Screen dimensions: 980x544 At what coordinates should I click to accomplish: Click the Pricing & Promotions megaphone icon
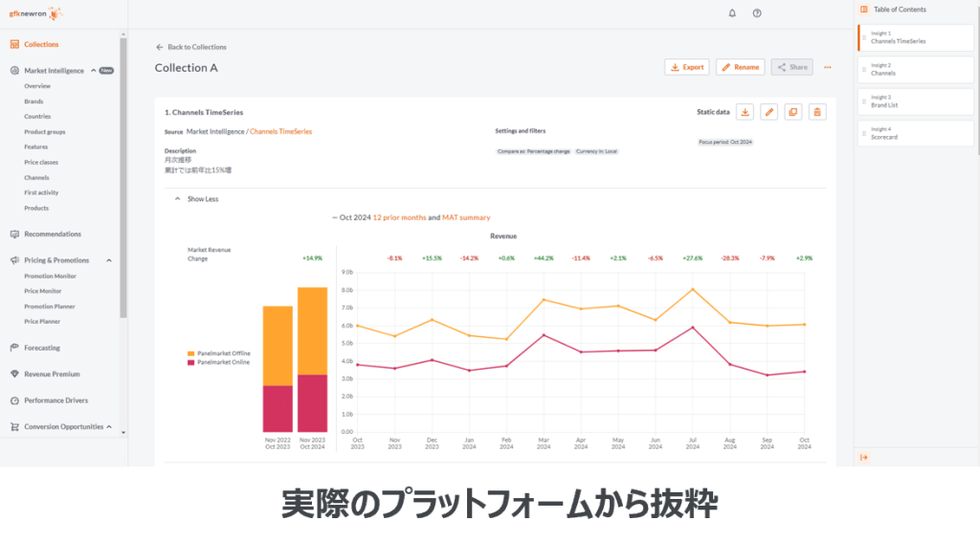14,261
